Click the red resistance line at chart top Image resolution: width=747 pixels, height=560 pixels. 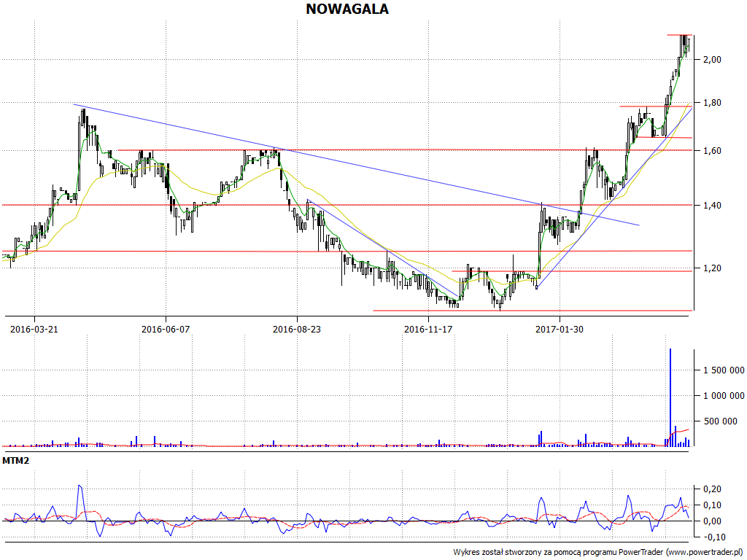coord(679,35)
